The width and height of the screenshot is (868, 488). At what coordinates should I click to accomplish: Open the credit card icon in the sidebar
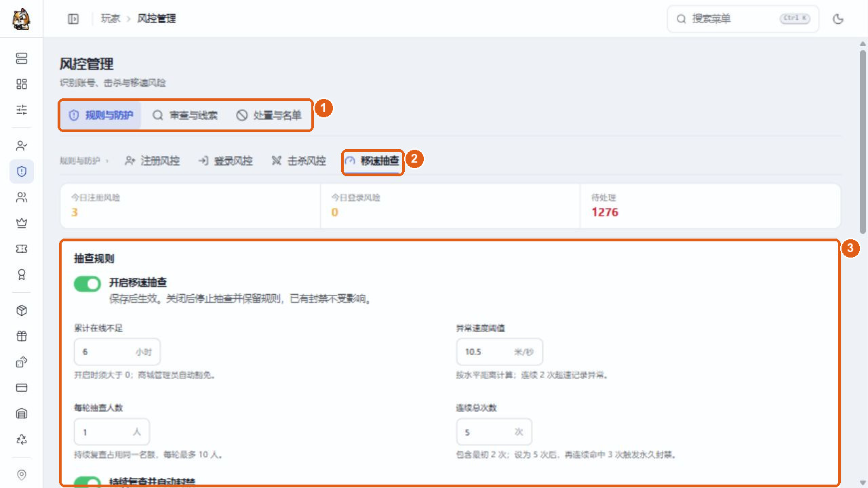point(22,388)
